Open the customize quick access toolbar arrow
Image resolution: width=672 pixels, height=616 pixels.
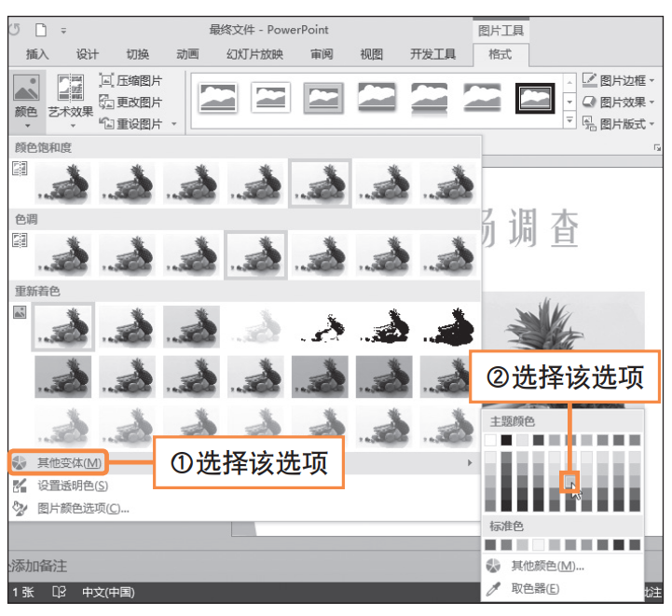point(63,31)
